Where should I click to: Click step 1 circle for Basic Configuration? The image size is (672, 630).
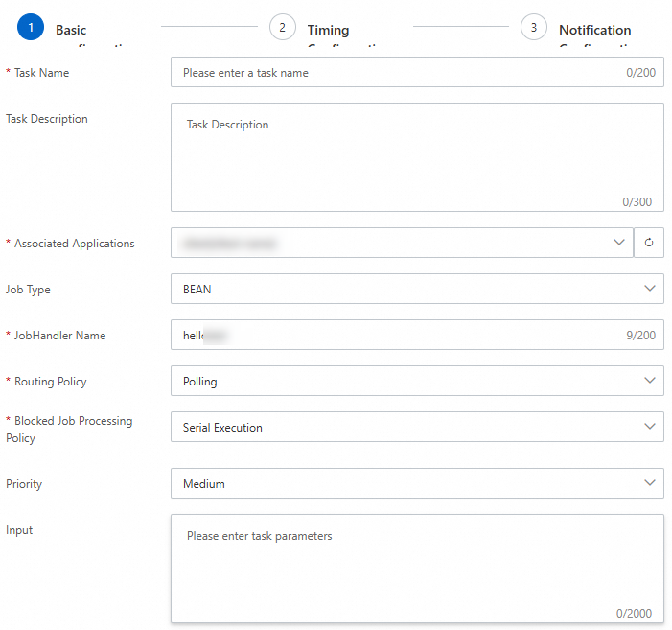[31, 28]
